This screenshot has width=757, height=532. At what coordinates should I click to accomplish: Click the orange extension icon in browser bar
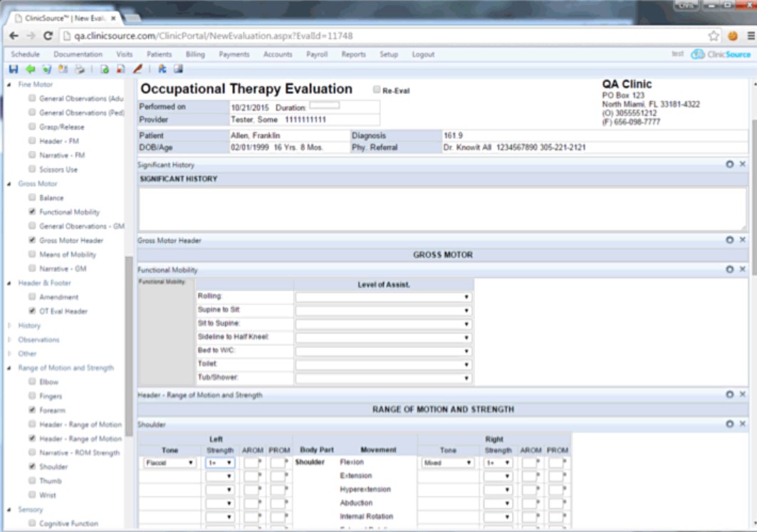pyautogui.click(x=732, y=36)
